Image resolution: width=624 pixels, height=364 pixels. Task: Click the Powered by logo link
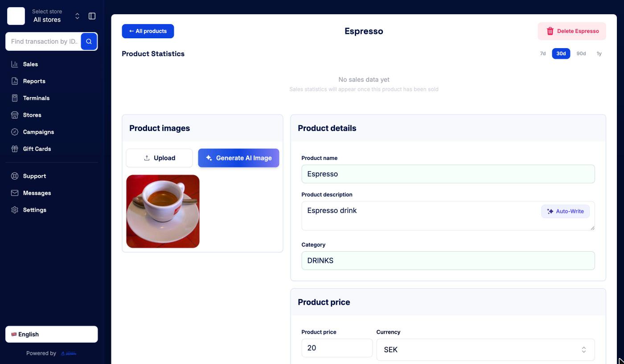click(69, 353)
